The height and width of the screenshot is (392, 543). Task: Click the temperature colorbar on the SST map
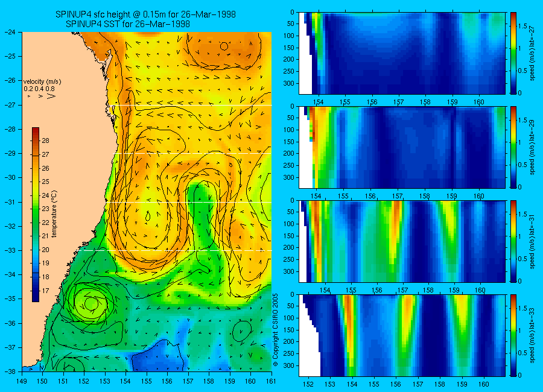coord(36,215)
